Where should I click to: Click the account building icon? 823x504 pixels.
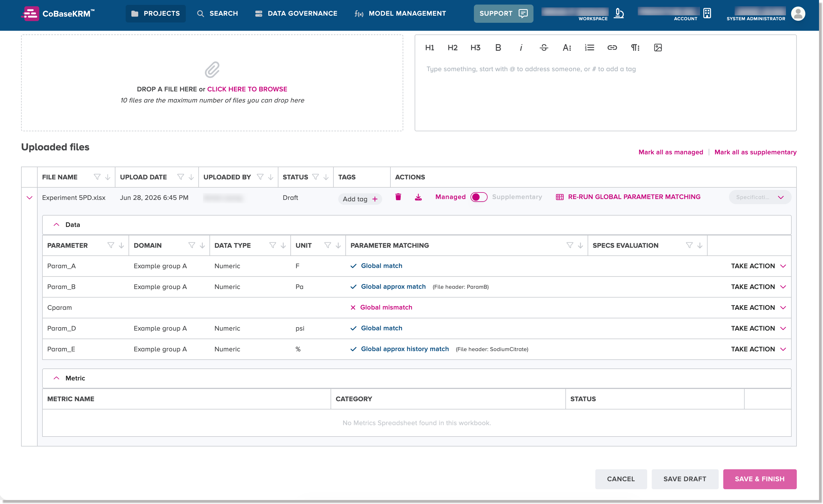coord(707,13)
